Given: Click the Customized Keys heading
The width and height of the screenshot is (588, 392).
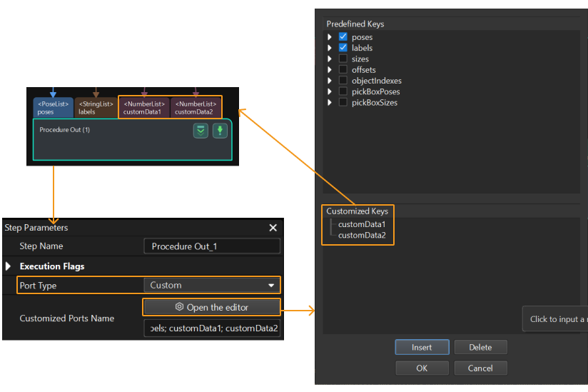Looking at the screenshot, I should pyautogui.click(x=357, y=211).
